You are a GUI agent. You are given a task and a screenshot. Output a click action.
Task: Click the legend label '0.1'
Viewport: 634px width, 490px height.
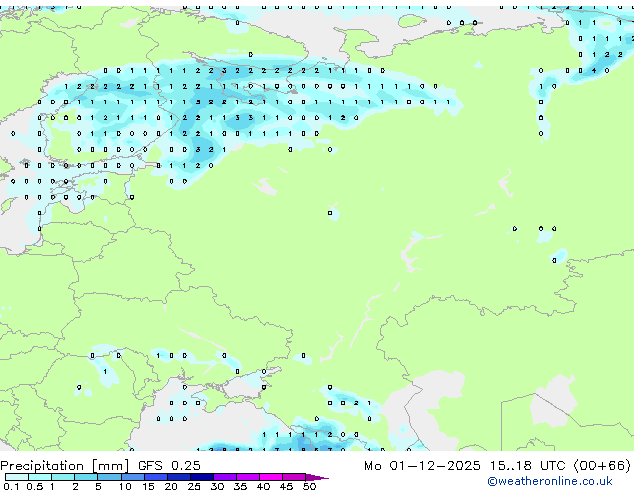click(x=11, y=486)
